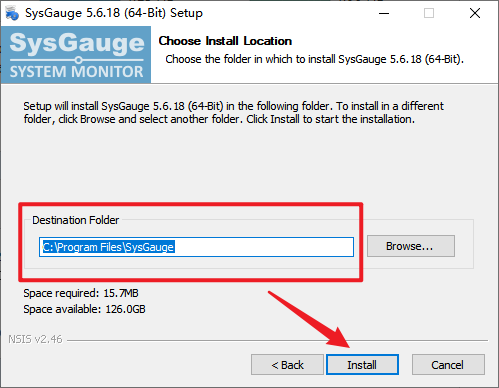This screenshot has width=499, height=388.
Task: Click the SYSTEM MONITOR logo text
Action: pos(76,72)
